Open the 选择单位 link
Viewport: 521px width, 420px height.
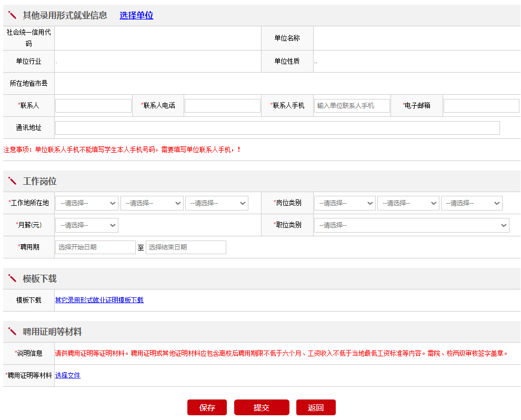click(x=136, y=15)
